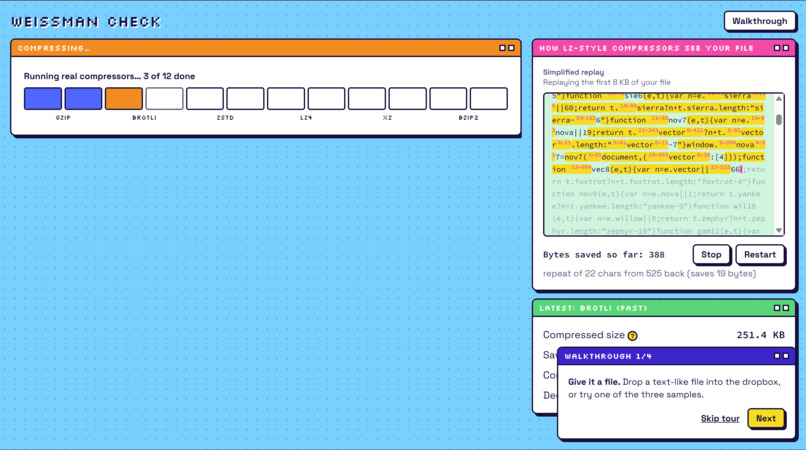Click the replay scrollbar down arrow
This screenshot has width=806, height=450.
(x=779, y=230)
